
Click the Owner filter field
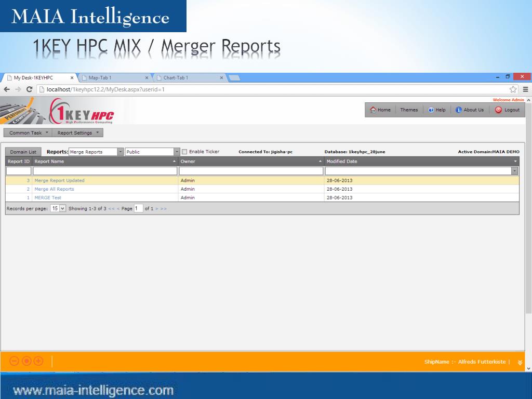tap(251, 171)
